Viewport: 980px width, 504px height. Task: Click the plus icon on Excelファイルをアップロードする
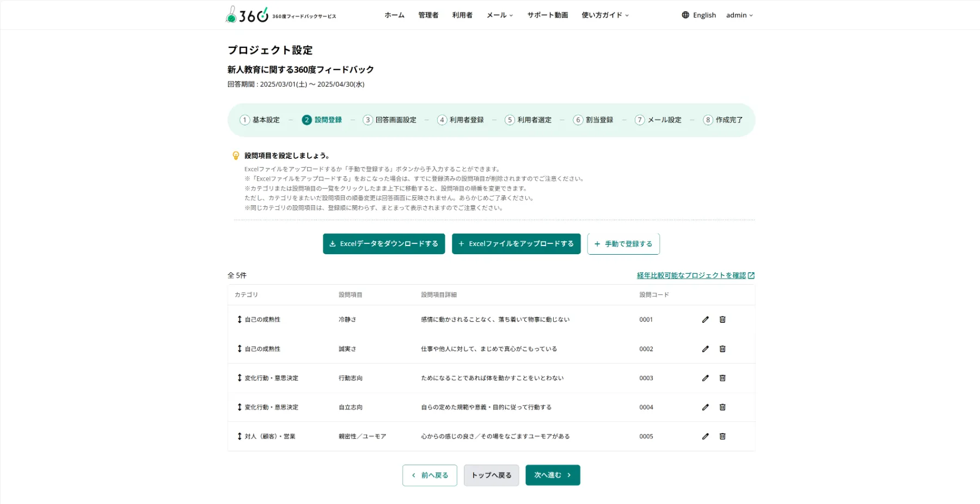[461, 244]
